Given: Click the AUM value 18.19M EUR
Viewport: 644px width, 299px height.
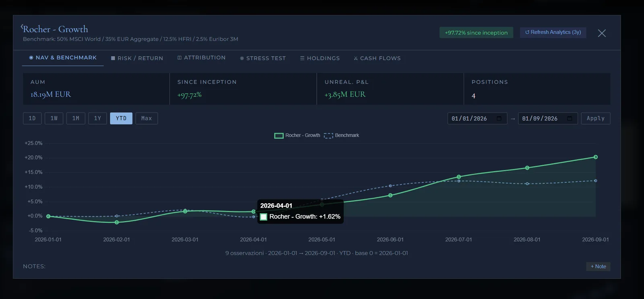Looking at the screenshot, I should pyautogui.click(x=51, y=95).
